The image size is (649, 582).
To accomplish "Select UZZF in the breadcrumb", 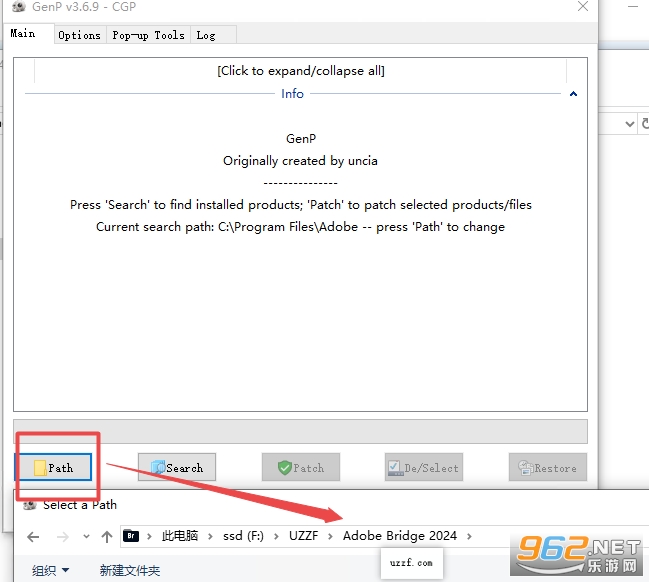I will (x=304, y=536).
